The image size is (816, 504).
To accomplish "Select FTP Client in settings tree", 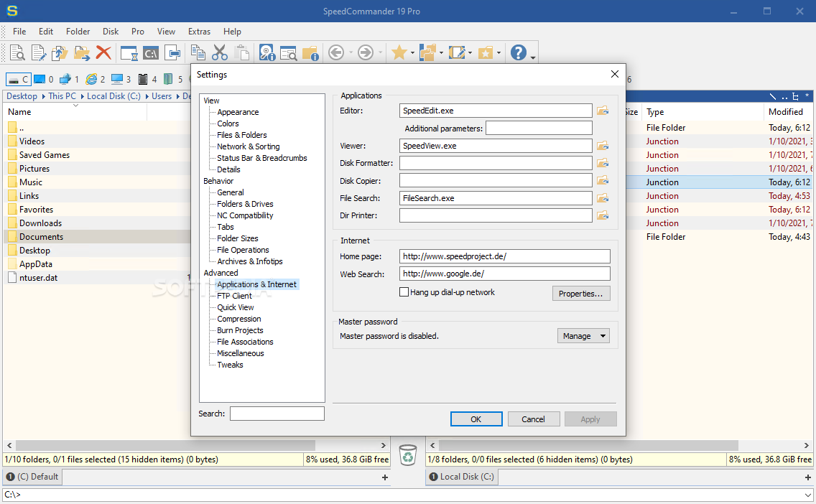I will click(234, 296).
